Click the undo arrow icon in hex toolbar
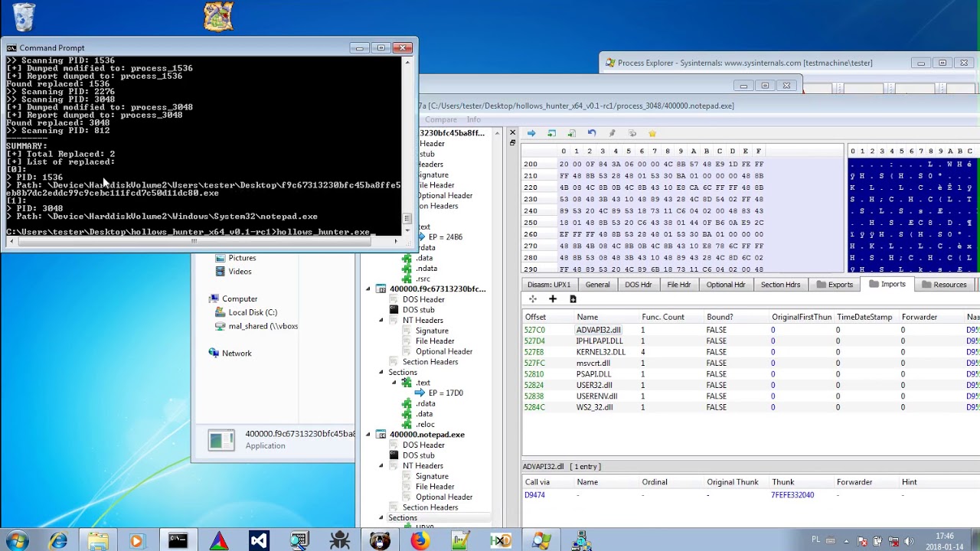The height and width of the screenshot is (551, 980). click(591, 133)
